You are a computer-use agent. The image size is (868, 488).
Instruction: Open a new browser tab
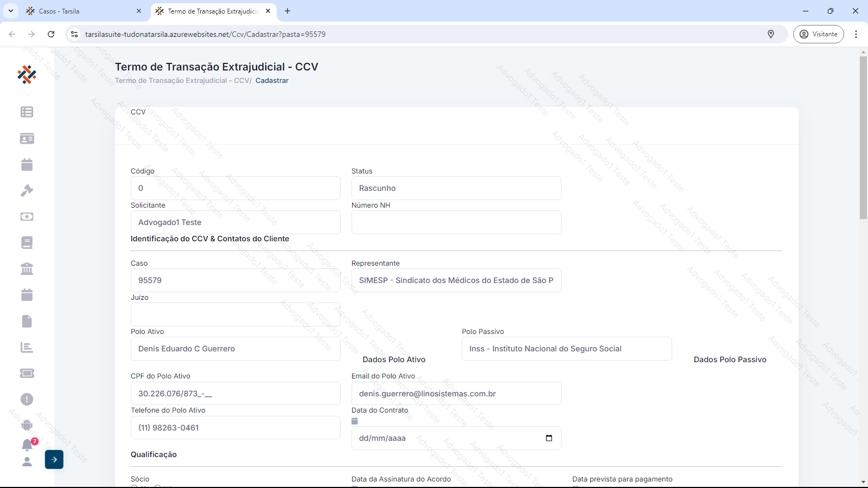288,11
